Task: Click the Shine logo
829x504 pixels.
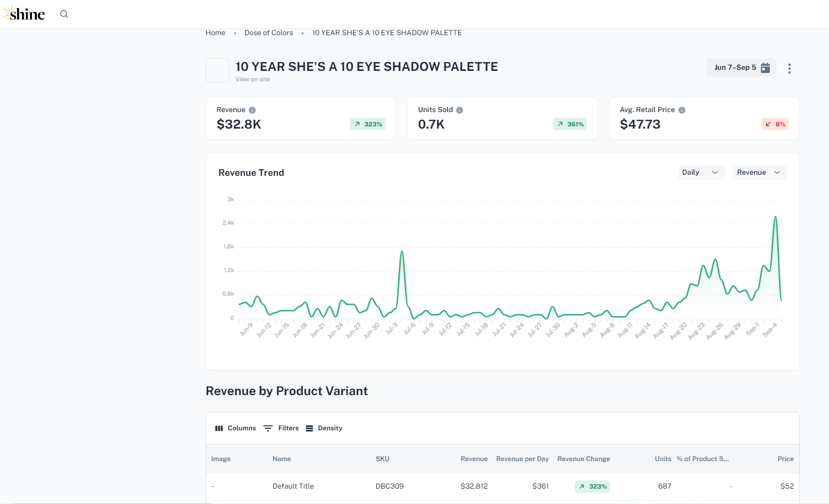Action: click(x=23, y=13)
